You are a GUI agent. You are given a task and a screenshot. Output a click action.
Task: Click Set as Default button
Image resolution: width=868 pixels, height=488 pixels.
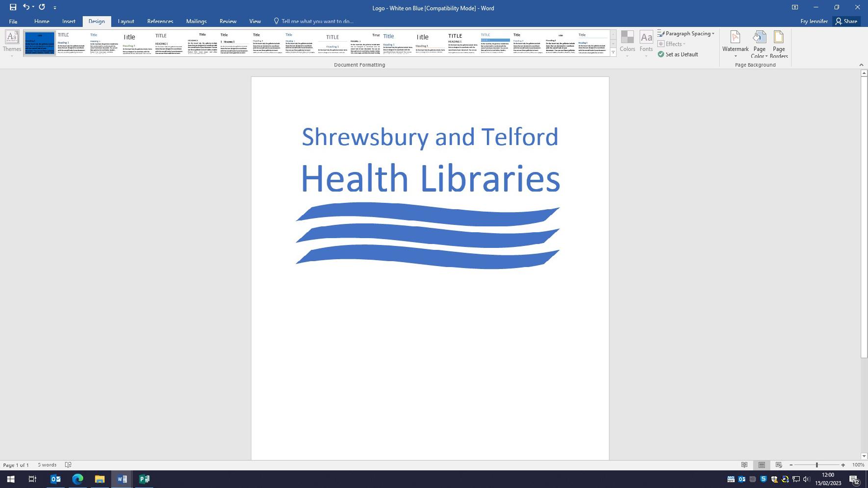click(x=678, y=54)
